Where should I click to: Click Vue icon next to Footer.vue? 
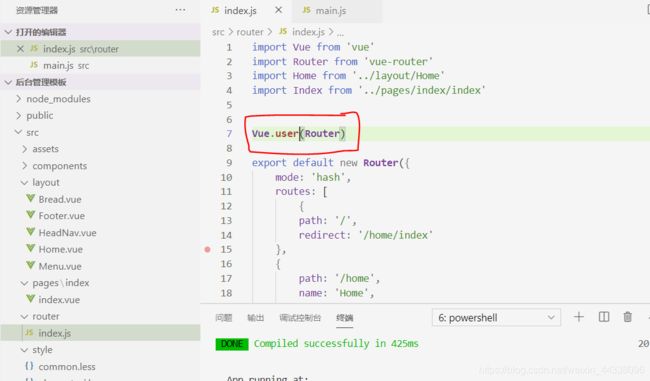click(x=30, y=215)
